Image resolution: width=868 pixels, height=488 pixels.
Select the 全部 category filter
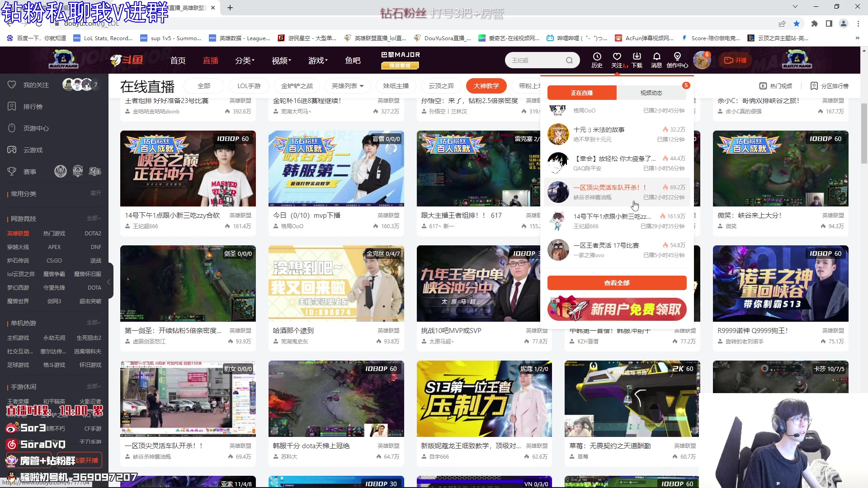pos(204,86)
